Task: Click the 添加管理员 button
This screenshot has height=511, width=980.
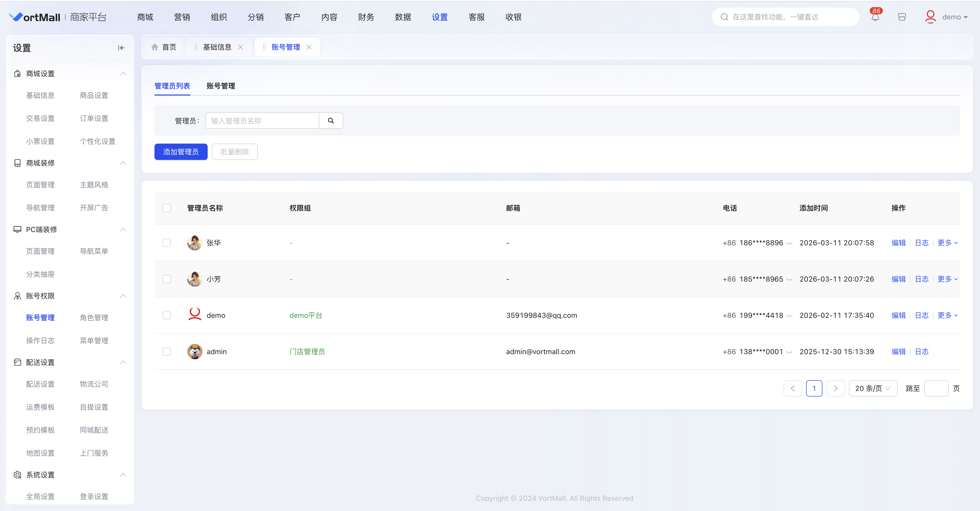Action: [181, 152]
